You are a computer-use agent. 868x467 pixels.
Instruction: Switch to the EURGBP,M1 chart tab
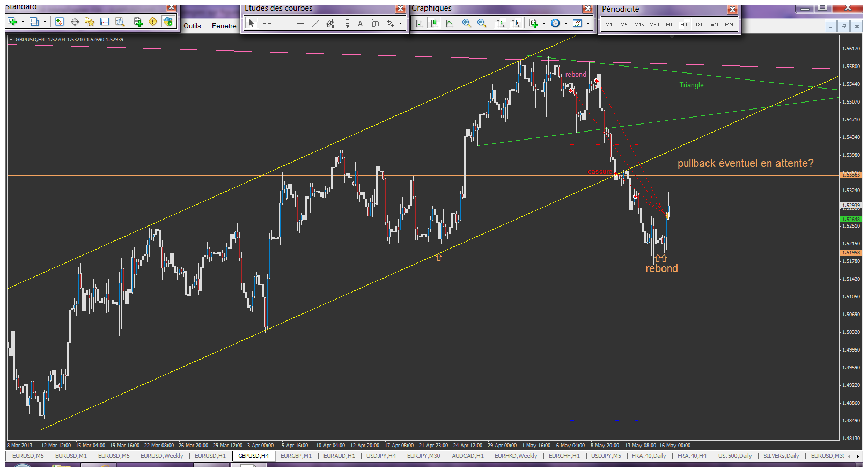(x=296, y=456)
